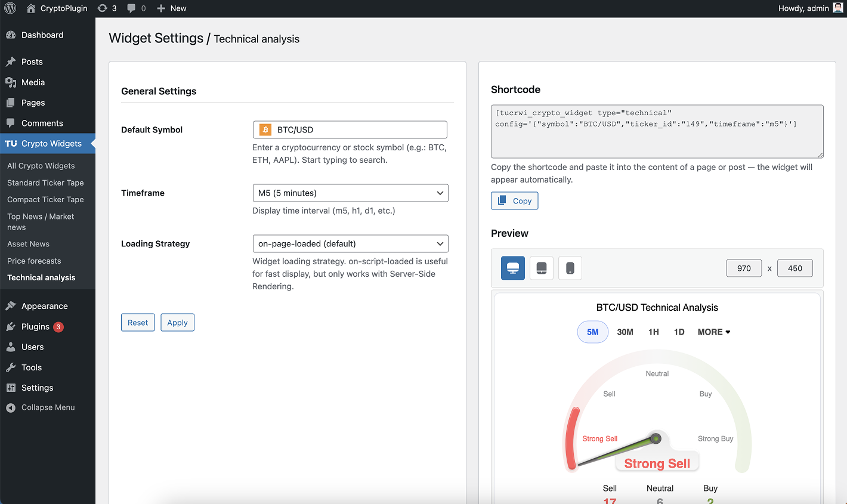Select the mobile phone preview icon
The height and width of the screenshot is (504, 847).
click(570, 268)
